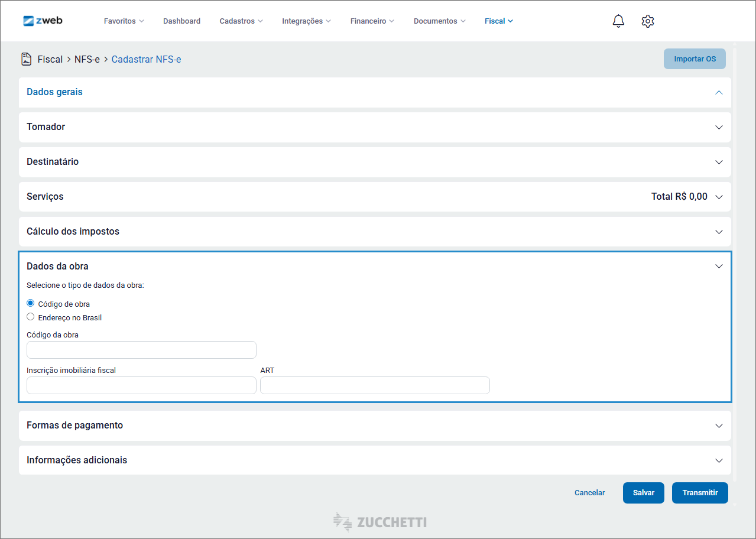Image resolution: width=756 pixels, height=539 pixels.
Task: Go to the Dashboard menu item
Action: coord(181,21)
